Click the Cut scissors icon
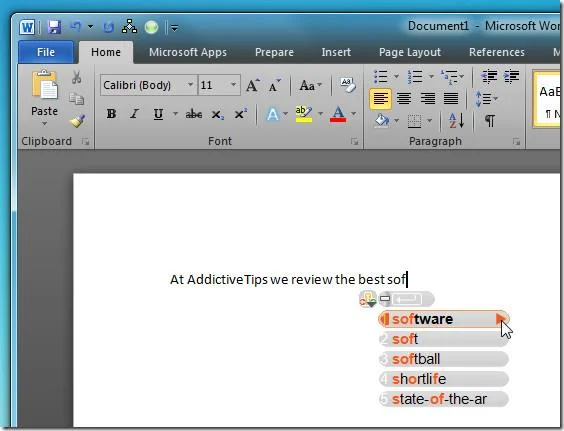Image resolution: width=564 pixels, height=431 pixels. [76, 77]
